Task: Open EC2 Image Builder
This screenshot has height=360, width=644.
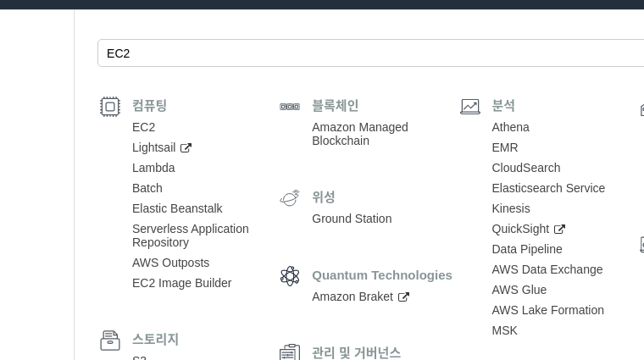Action: [181, 283]
